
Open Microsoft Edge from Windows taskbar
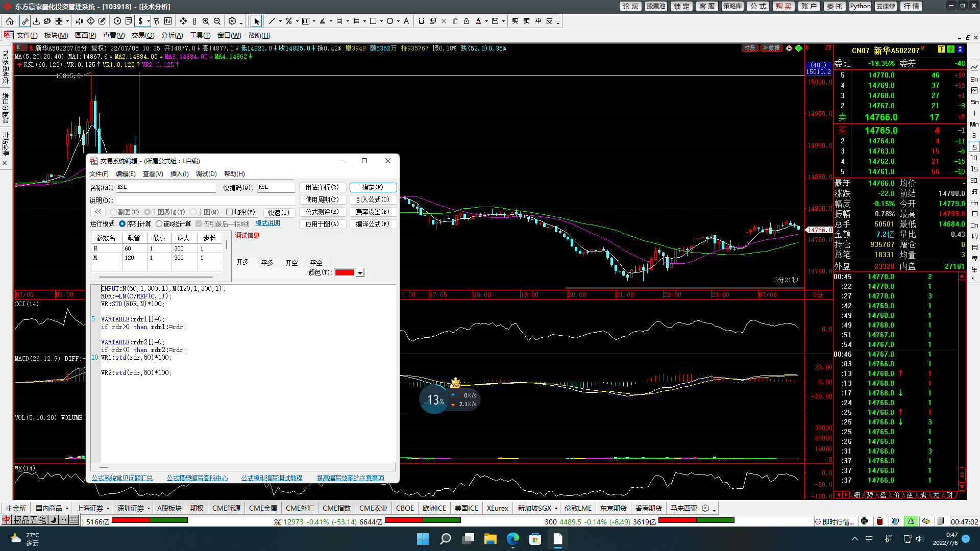(512, 539)
